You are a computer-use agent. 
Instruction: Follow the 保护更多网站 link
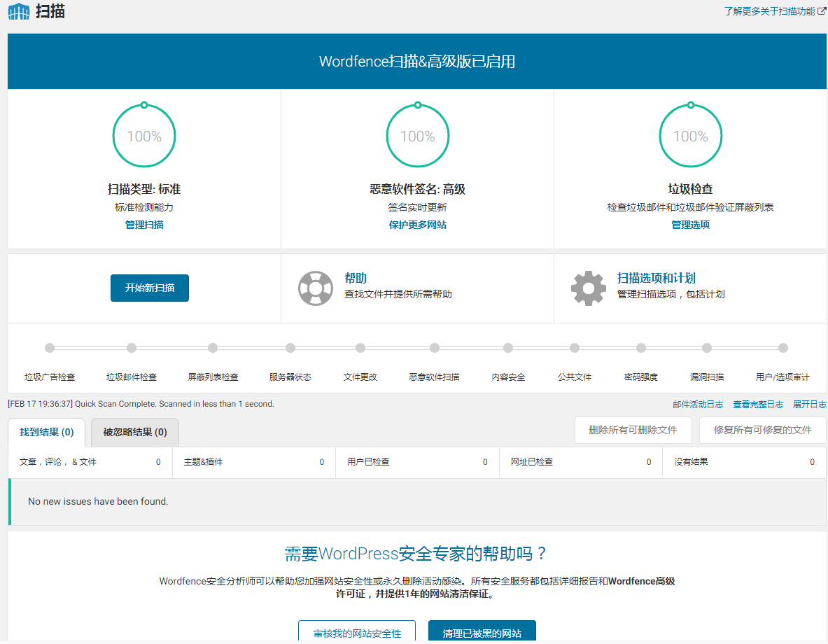[x=418, y=225]
